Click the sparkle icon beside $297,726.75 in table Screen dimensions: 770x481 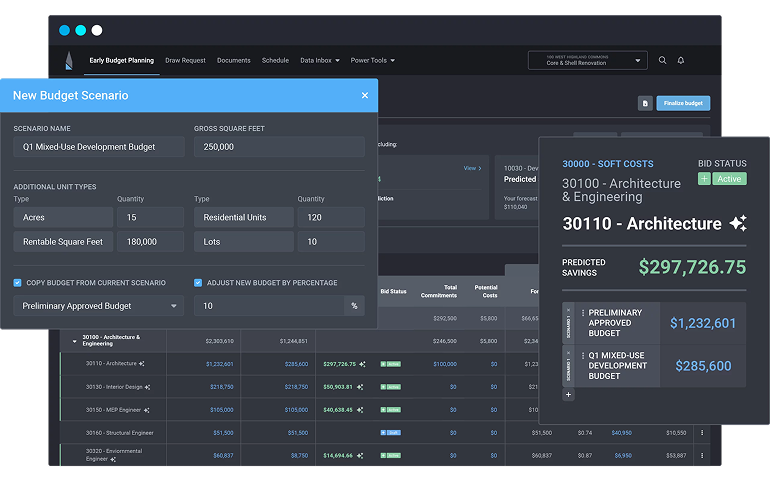point(363,364)
